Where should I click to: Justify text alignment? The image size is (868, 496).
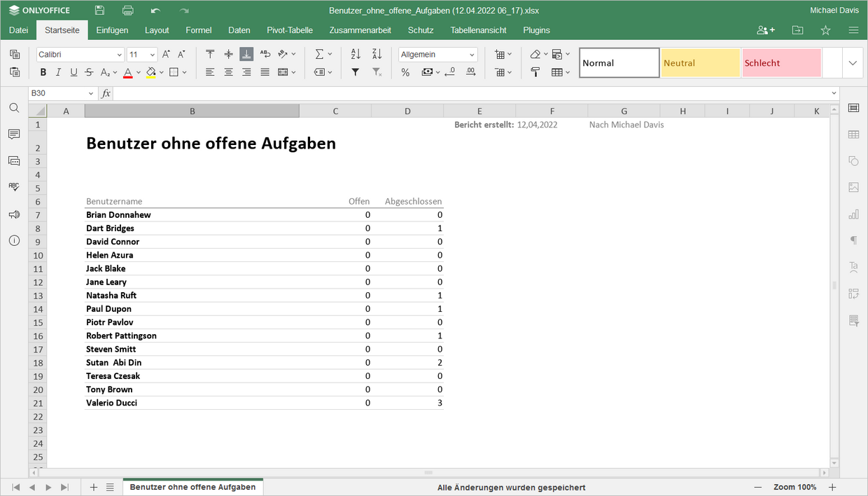pyautogui.click(x=265, y=72)
